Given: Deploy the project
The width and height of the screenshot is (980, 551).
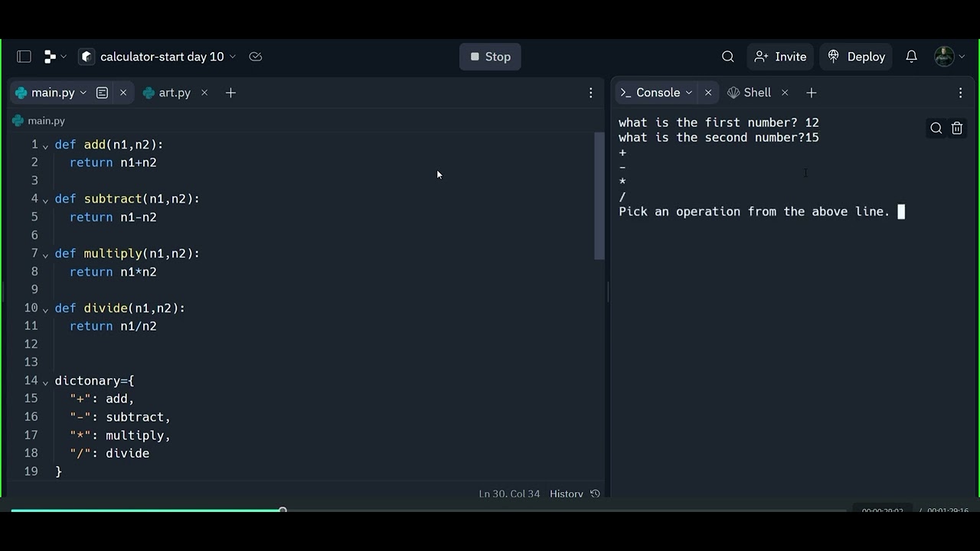Looking at the screenshot, I should pos(856,57).
